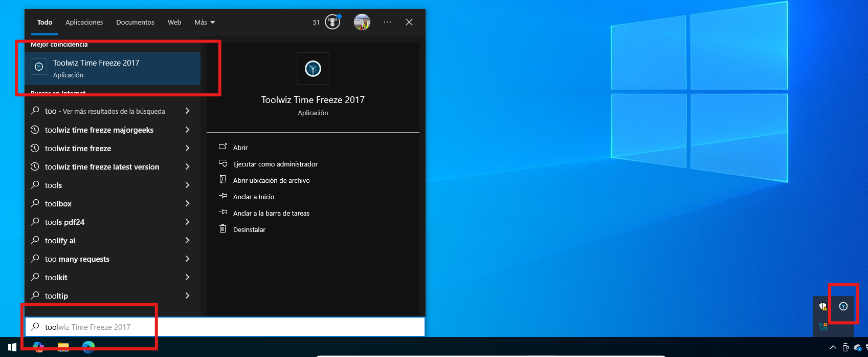
Task: Expand the 'toolbox' suggestion arrow
Action: [x=187, y=203]
